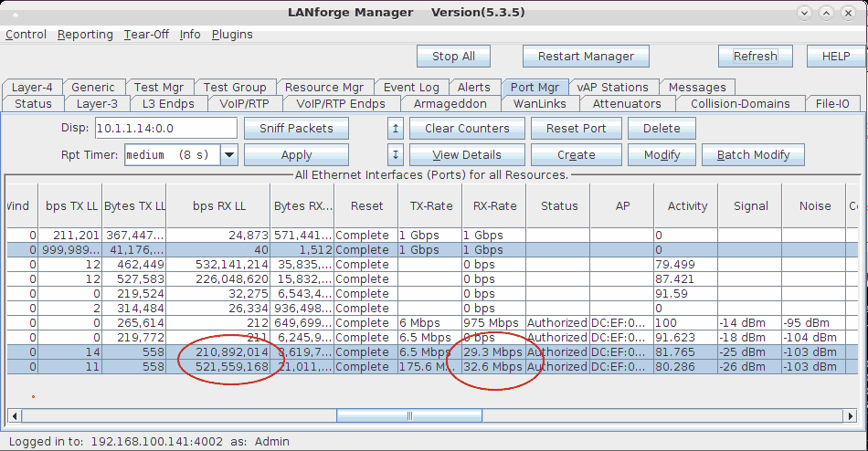868x451 pixels.
Task: Select the Port Mgr tab
Action: click(x=535, y=88)
